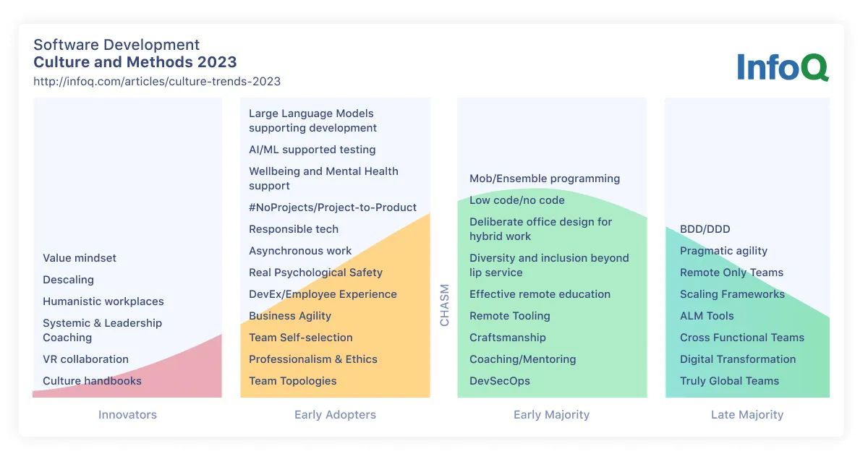This screenshot has width=868, height=454.
Task: Click Truly Global Teams entry
Action: point(729,381)
